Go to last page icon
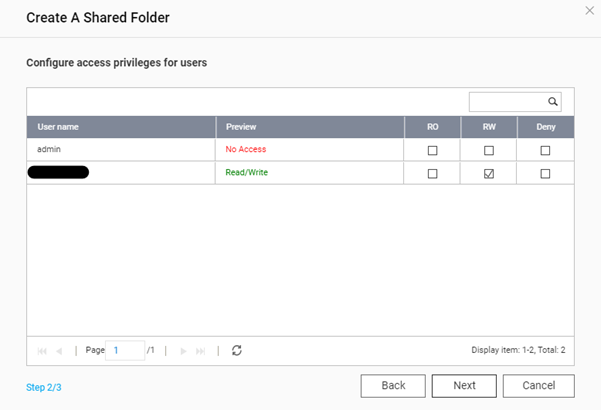Viewport: 601px width, 410px height. click(201, 351)
